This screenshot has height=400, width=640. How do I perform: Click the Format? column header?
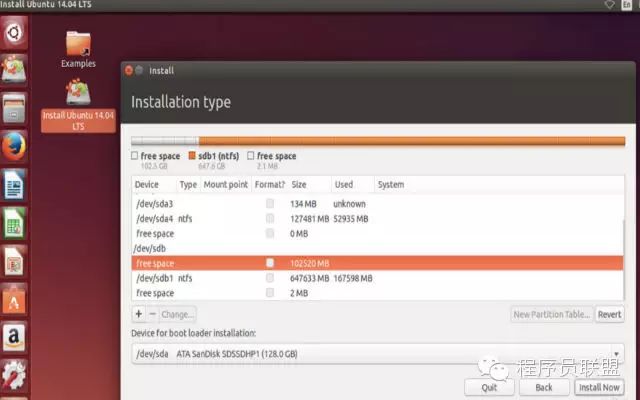(270, 184)
